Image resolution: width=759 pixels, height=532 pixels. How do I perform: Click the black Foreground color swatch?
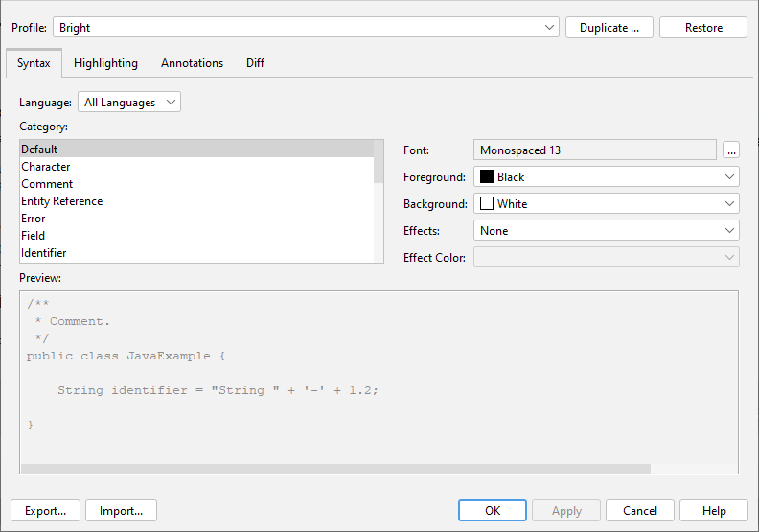(x=487, y=177)
